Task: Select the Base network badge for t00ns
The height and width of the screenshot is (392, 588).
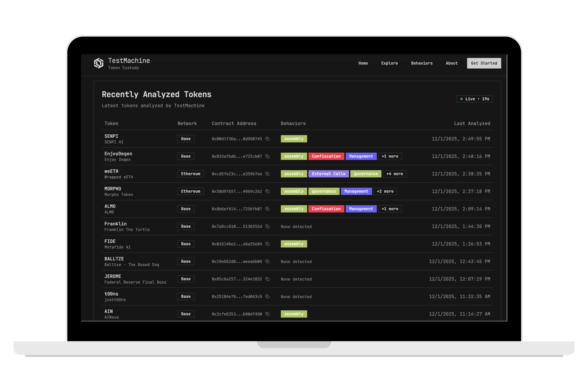Action: (x=185, y=296)
